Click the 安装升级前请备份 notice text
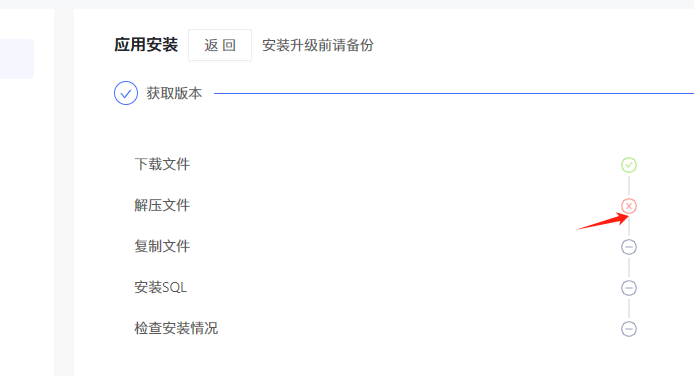 [318, 45]
